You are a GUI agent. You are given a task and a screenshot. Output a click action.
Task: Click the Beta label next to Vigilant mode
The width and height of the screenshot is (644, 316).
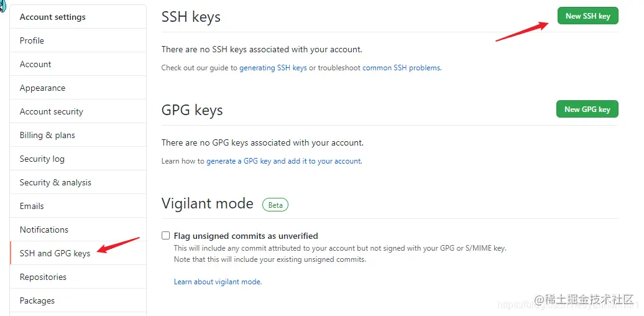click(275, 205)
